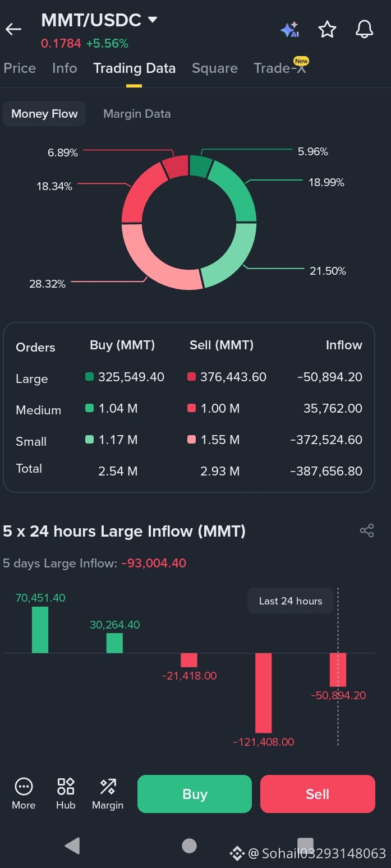The image size is (391, 868).
Task: Tap the Android back navigation button
Action: coord(72,846)
